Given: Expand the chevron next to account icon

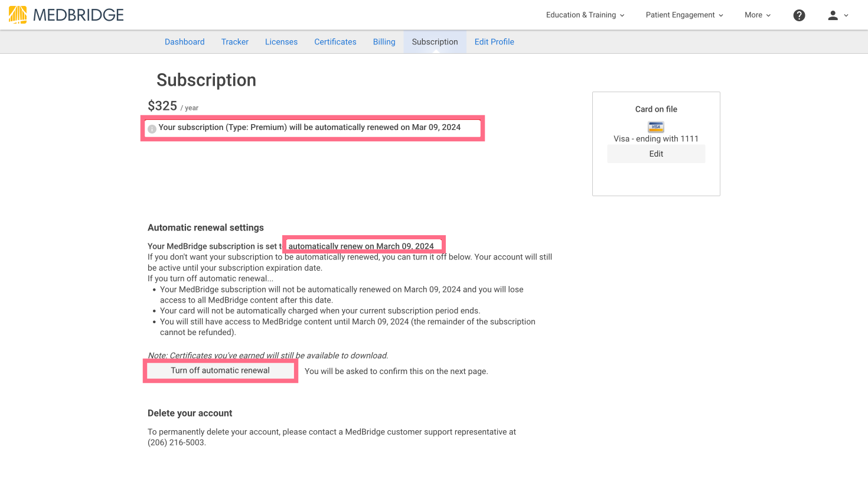Looking at the screenshot, I should pos(846,16).
